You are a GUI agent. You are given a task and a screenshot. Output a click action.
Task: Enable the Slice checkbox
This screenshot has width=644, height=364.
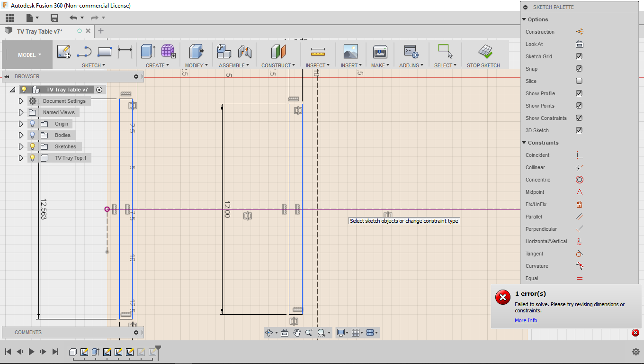coord(579,81)
